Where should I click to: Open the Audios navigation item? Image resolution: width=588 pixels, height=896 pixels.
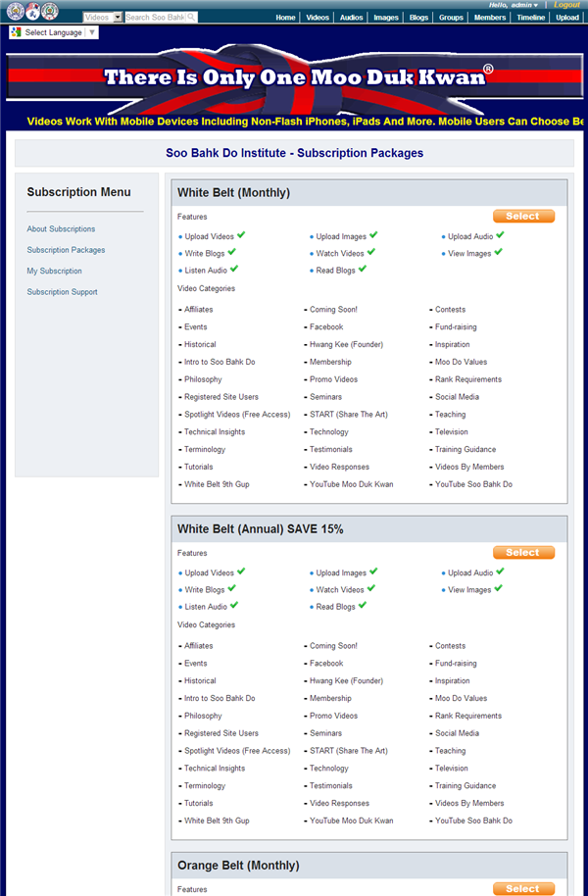point(352,17)
